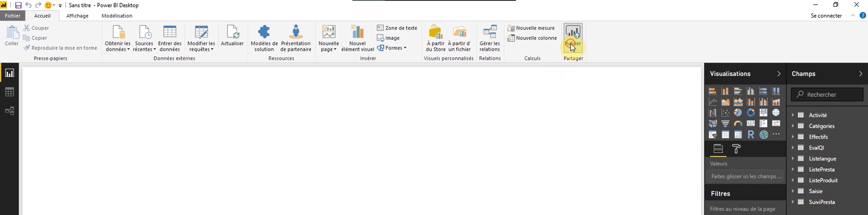
Task: Expand the Effectifs table
Action: 793,137
